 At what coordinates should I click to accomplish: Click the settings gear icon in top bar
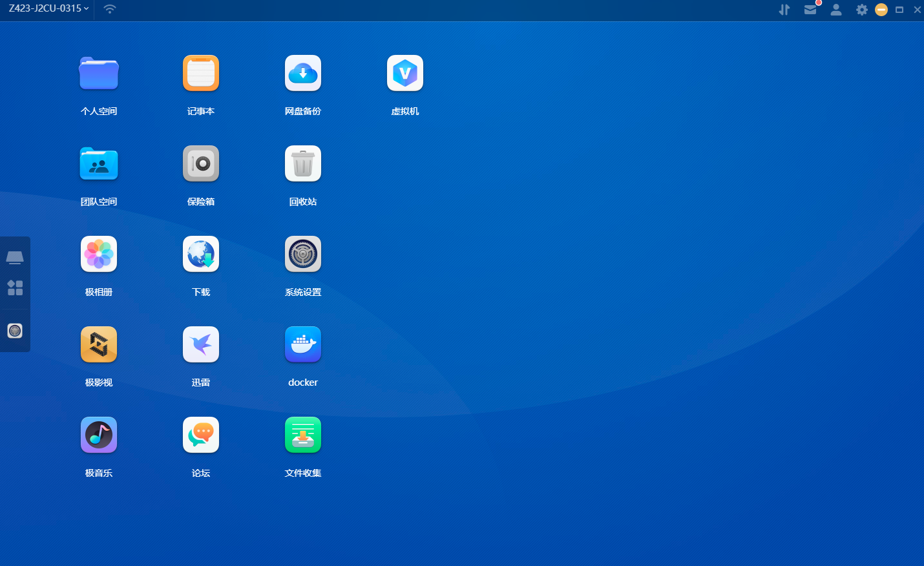pyautogui.click(x=862, y=10)
